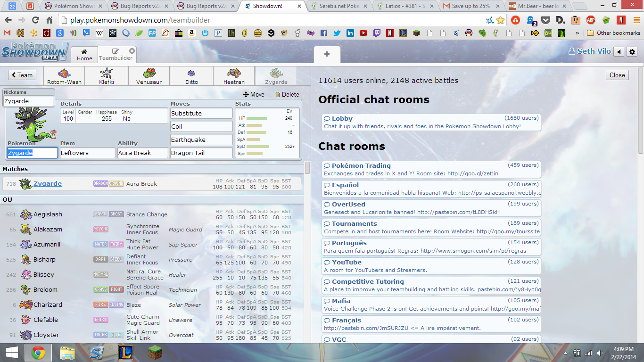Open the Stats EV panel
Screen dimensions: 644x362
(267, 132)
